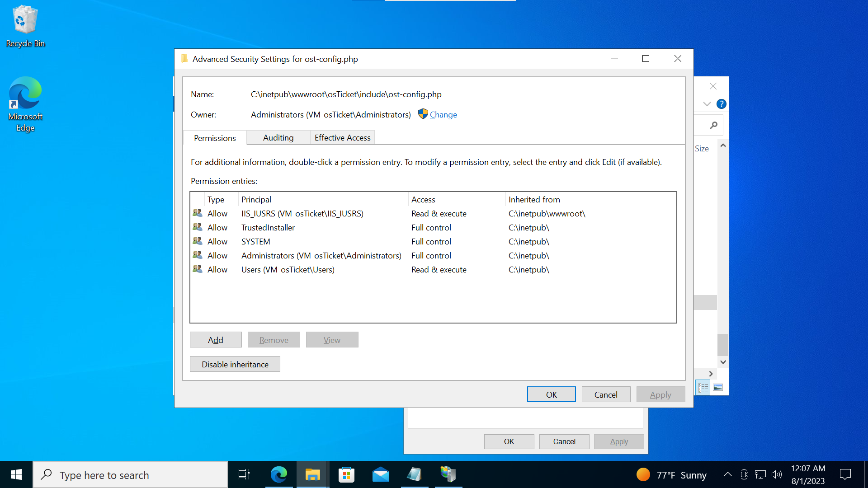This screenshot has height=488, width=868.
Task: Click the volume speaker tray icon
Action: click(777, 474)
